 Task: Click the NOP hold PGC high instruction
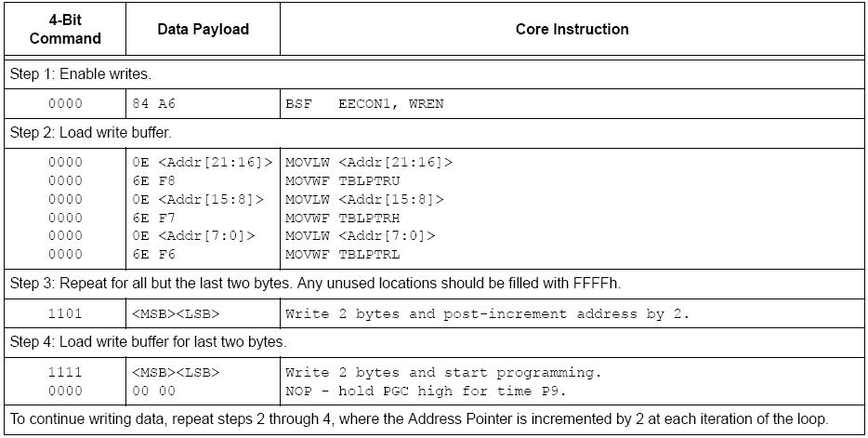point(425,391)
